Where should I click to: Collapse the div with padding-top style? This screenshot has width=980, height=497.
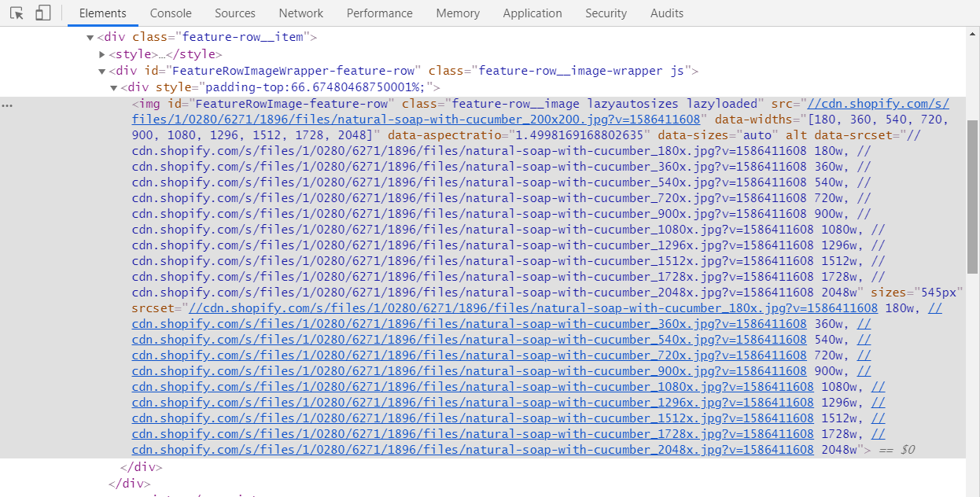[x=115, y=87]
